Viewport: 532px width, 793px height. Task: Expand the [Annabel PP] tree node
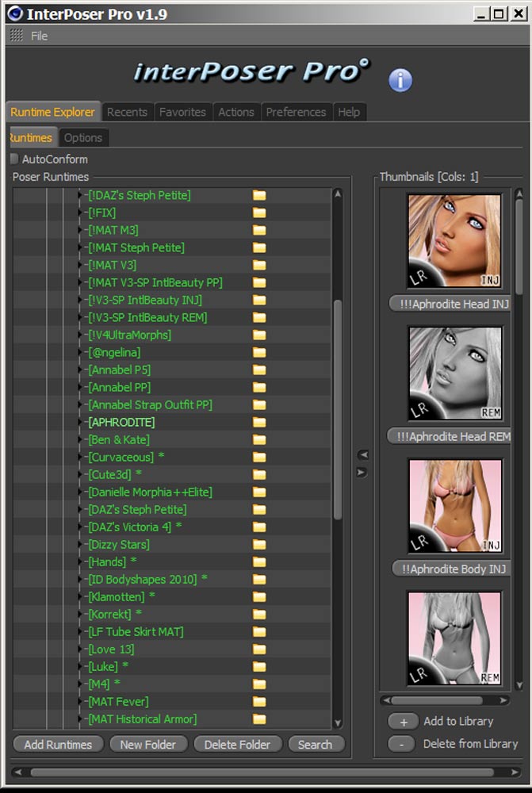[x=80, y=388]
